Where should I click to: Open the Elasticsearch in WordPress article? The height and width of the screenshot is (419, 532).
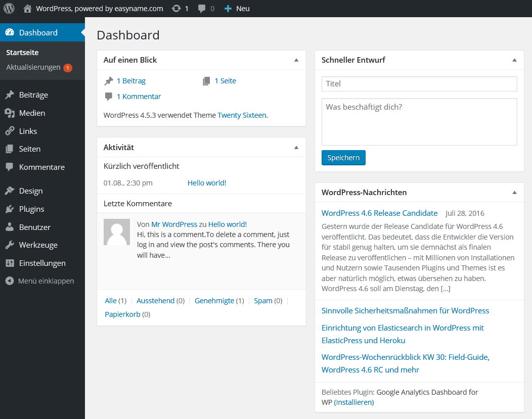[x=403, y=334]
